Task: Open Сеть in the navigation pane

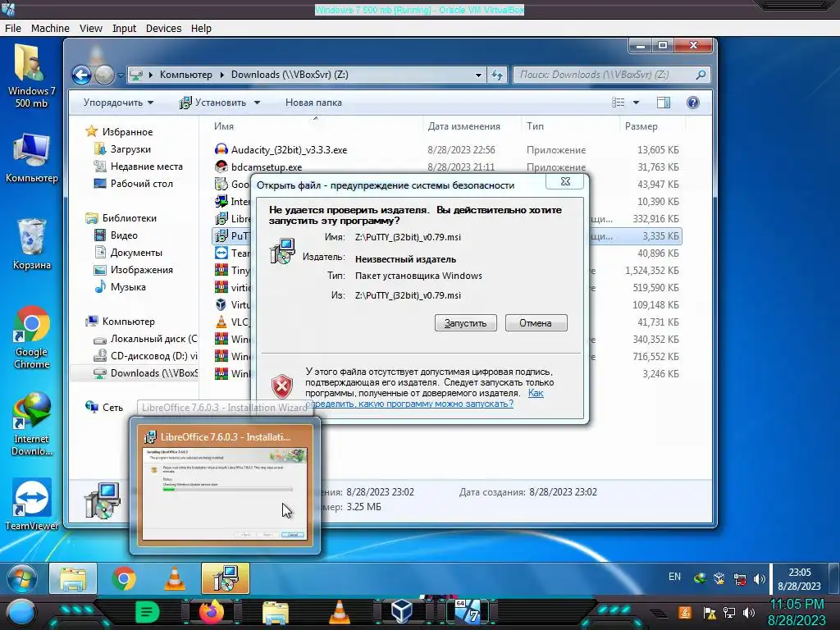Action: click(x=112, y=408)
